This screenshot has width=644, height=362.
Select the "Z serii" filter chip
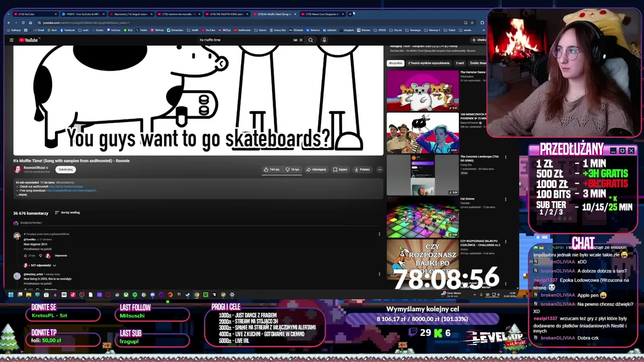tap(460, 63)
